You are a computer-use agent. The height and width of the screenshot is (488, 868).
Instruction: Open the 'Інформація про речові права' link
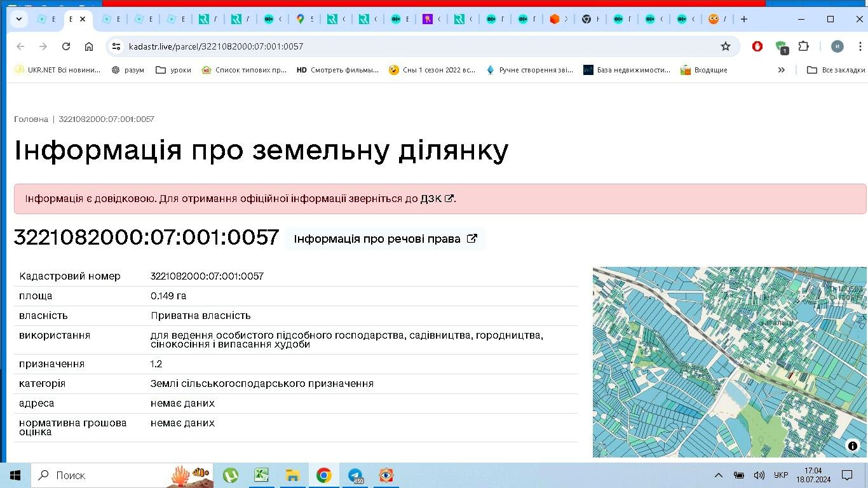(x=385, y=239)
